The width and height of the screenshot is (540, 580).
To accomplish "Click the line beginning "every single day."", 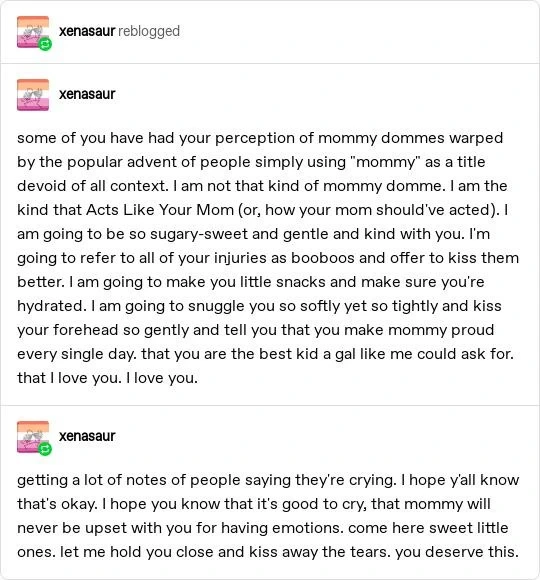I will [265, 354].
